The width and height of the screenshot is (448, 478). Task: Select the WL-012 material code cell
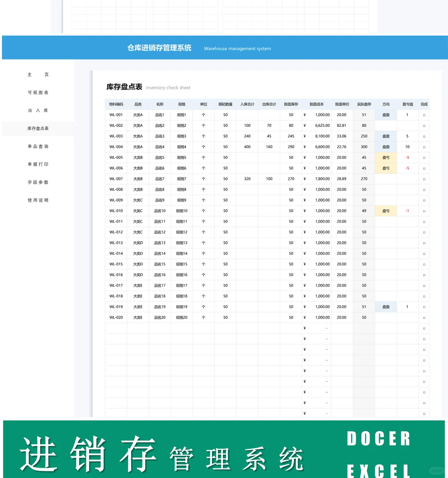click(116, 232)
